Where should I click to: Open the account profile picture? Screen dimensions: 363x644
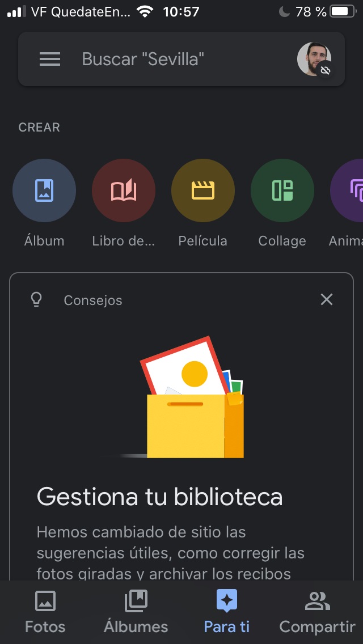(314, 59)
